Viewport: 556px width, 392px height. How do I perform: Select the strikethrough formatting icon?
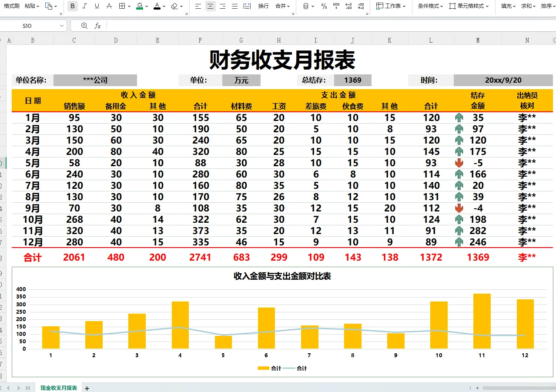click(108, 6)
